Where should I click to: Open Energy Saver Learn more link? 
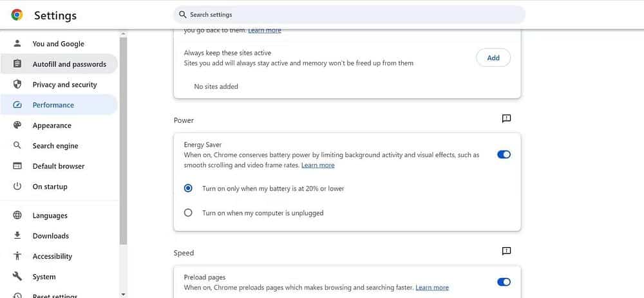[318, 165]
